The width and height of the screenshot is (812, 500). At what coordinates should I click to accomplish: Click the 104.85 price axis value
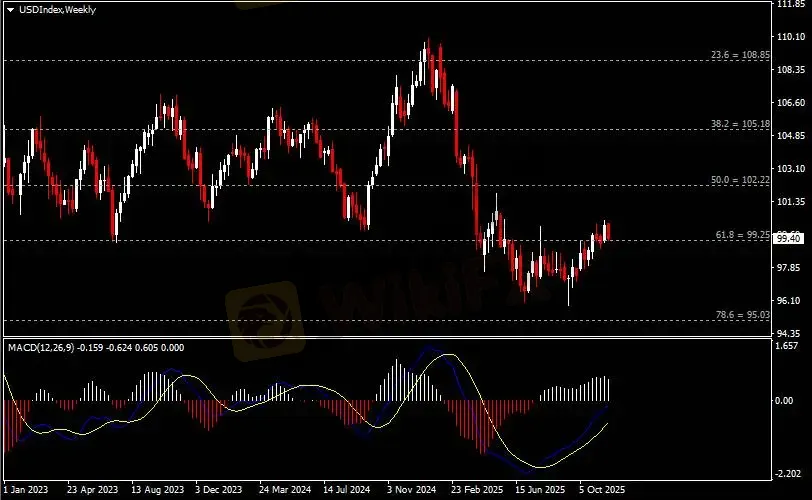[x=791, y=136]
